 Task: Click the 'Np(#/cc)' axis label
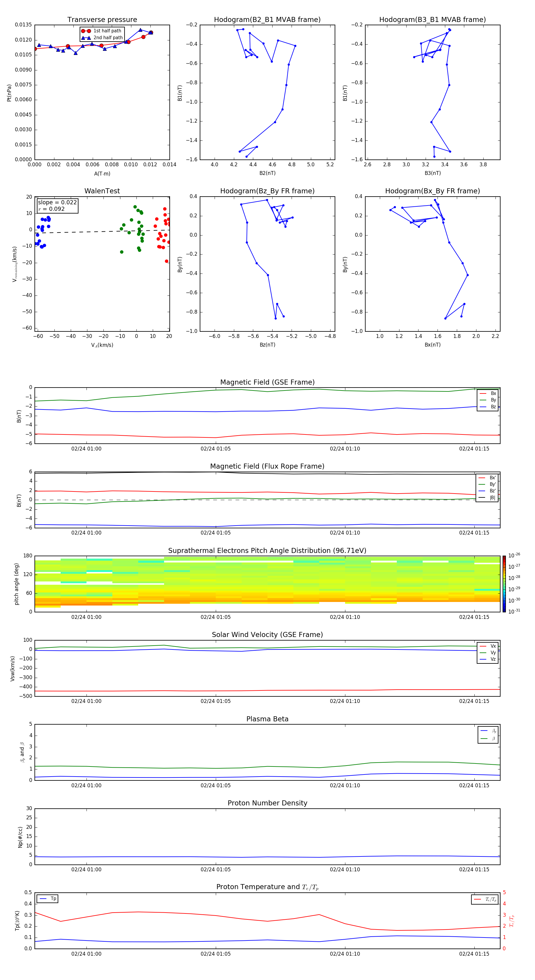click(x=21, y=837)
